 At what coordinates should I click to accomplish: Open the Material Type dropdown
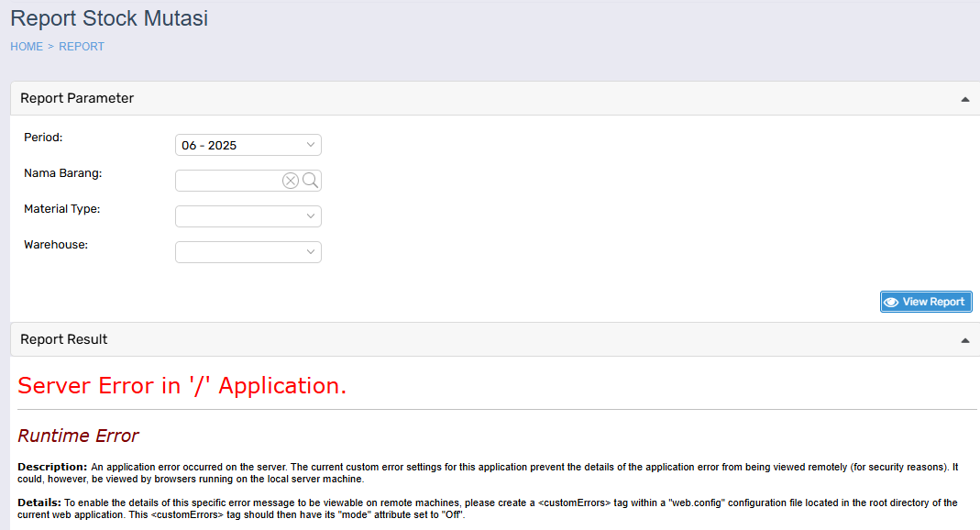pos(248,216)
